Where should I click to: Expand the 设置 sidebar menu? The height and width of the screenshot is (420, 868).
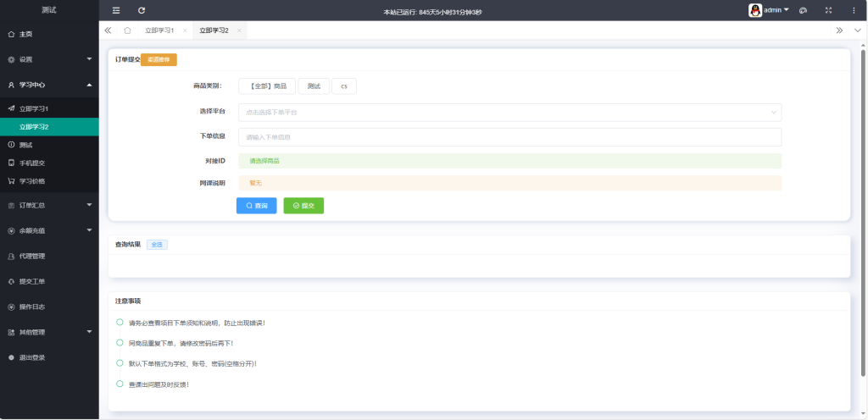49,59
